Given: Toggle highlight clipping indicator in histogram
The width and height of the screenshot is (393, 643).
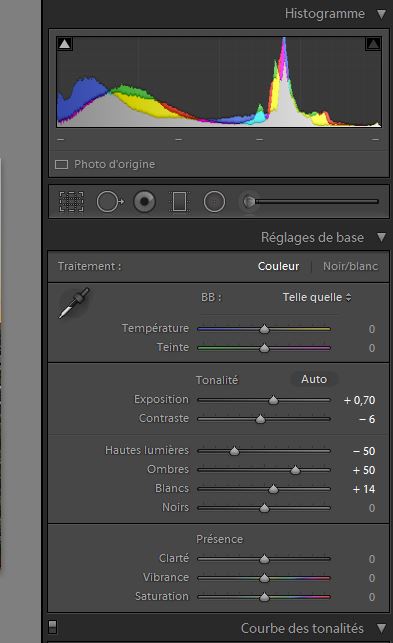Looking at the screenshot, I should (372, 43).
